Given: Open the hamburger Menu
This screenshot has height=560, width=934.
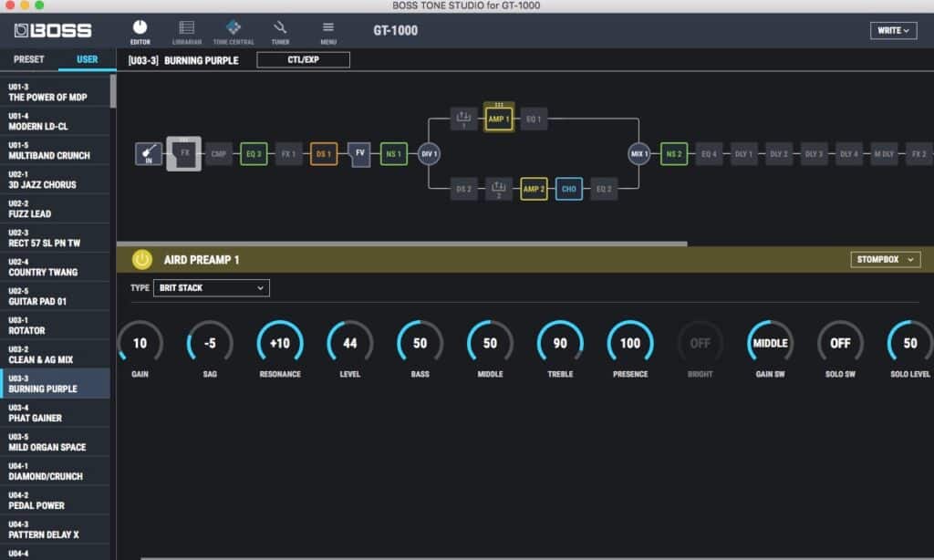Looking at the screenshot, I should (x=328, y=32).
